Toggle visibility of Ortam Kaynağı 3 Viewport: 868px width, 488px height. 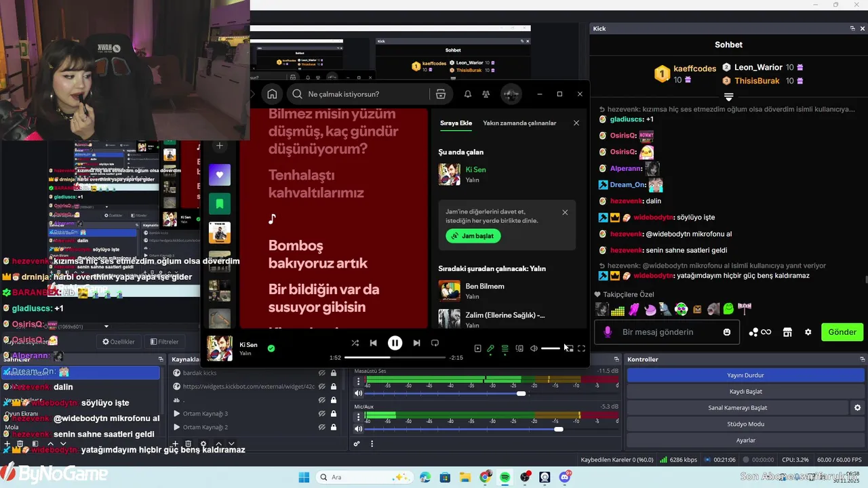click(322, 413)
